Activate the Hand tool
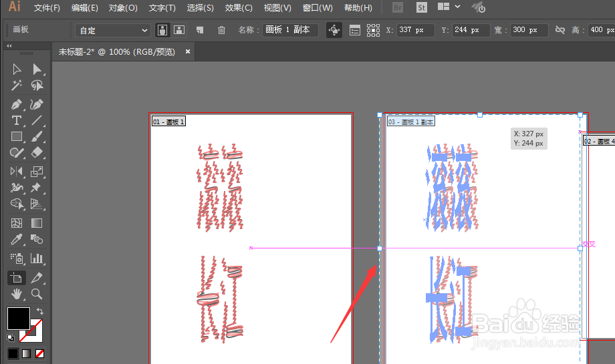Screen dimensions: 615x364 17,294
